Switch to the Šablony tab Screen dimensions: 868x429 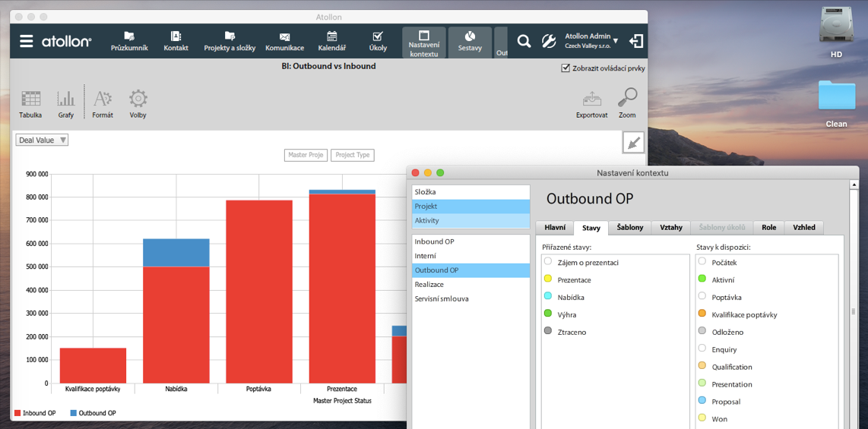(629, 227)
